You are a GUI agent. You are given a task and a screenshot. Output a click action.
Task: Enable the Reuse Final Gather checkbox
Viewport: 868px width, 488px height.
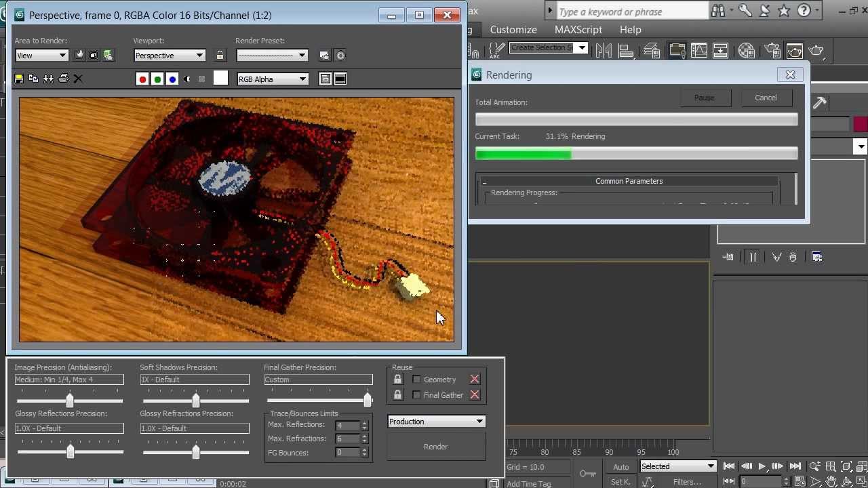click(416, 395)
